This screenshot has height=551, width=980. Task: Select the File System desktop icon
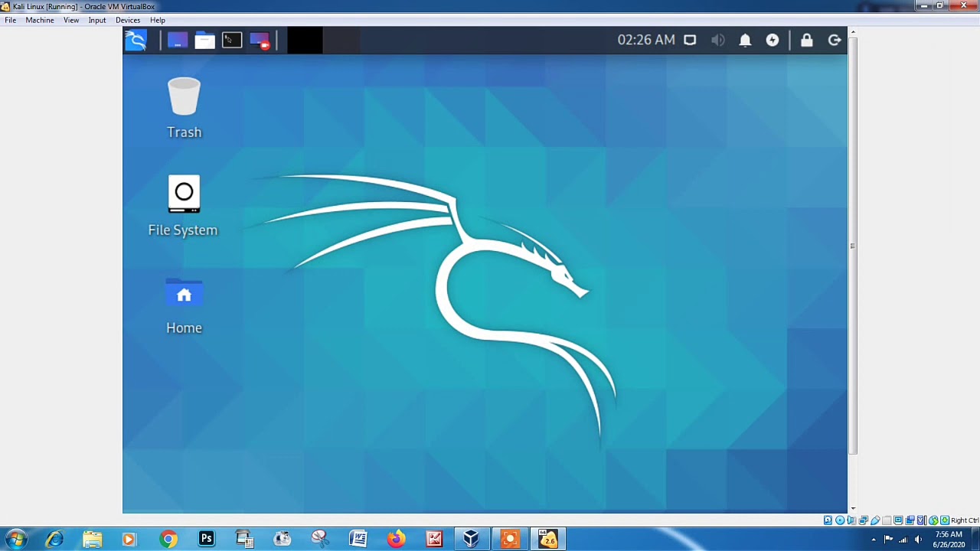pyautogui.click(x=183, y=206)
